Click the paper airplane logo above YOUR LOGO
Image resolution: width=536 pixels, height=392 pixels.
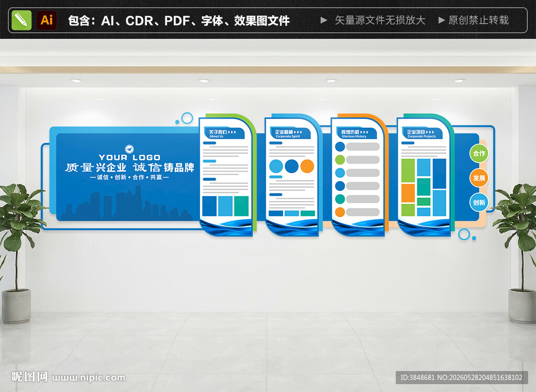(x=130, y=149)
